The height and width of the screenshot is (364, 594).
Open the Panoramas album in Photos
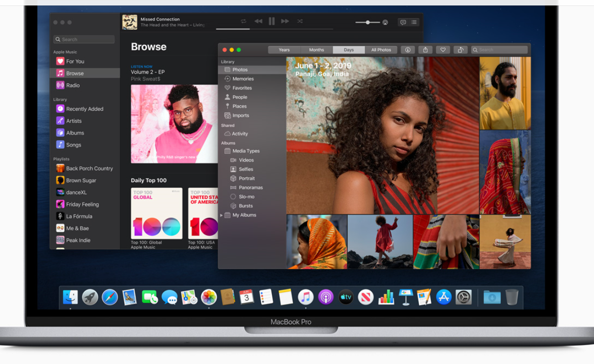coord(253,188)
